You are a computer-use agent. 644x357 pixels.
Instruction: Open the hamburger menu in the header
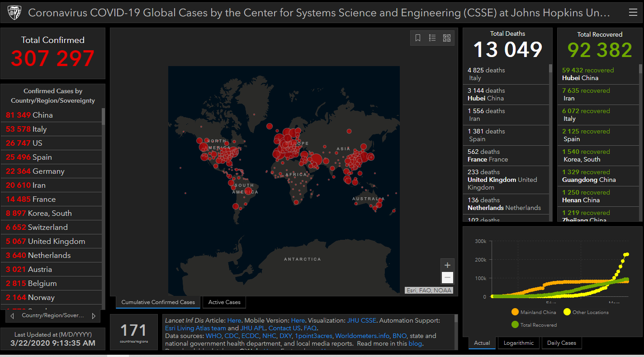(x=633, y=13)
